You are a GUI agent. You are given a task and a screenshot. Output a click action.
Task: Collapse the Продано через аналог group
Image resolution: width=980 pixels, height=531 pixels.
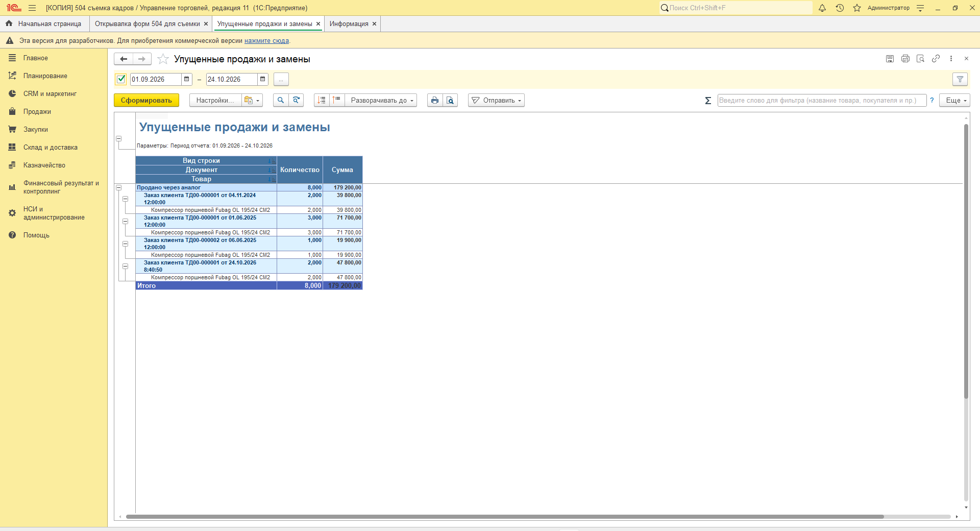point(118,188)
